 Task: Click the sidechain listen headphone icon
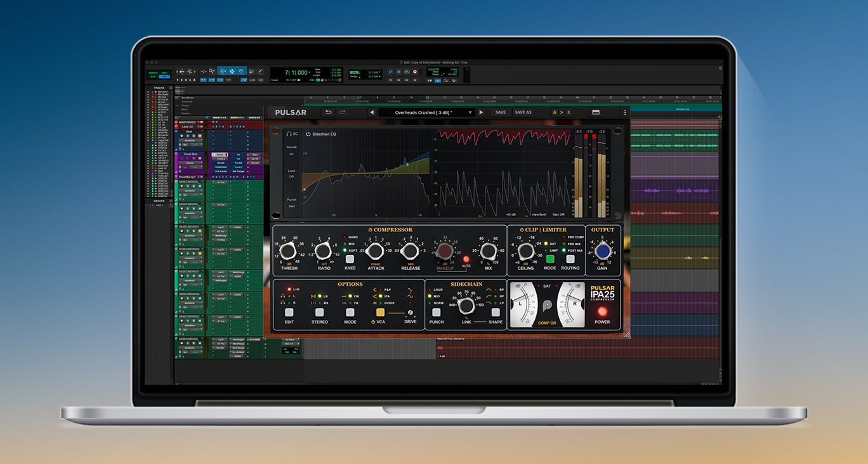click(x=289, y=134)
